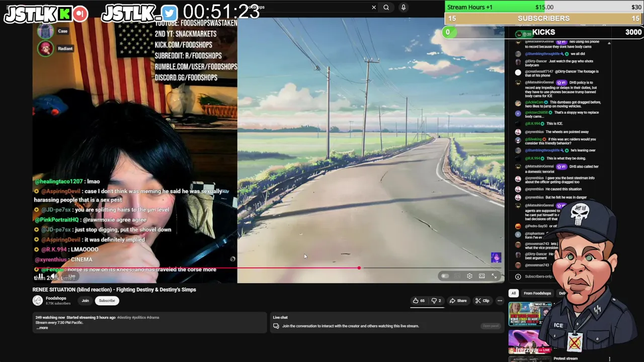Switch to theater mode
The height and width of the screenshot is (362, 644).
482,276
